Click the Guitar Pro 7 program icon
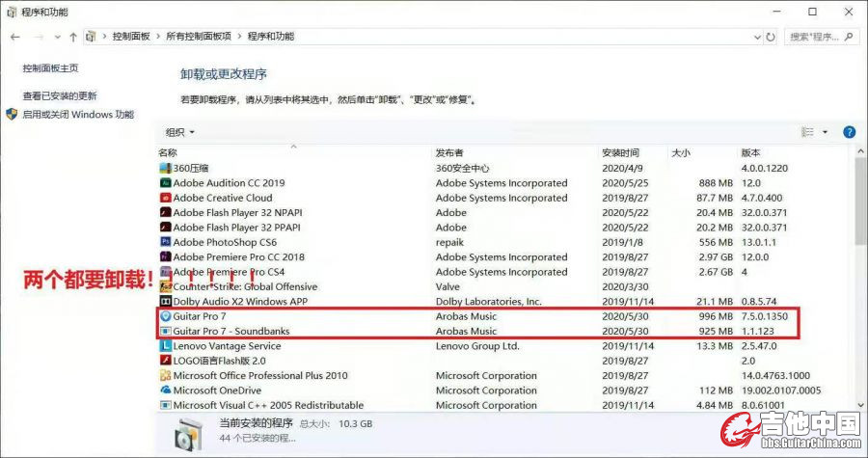 click(x=165, y=316)
